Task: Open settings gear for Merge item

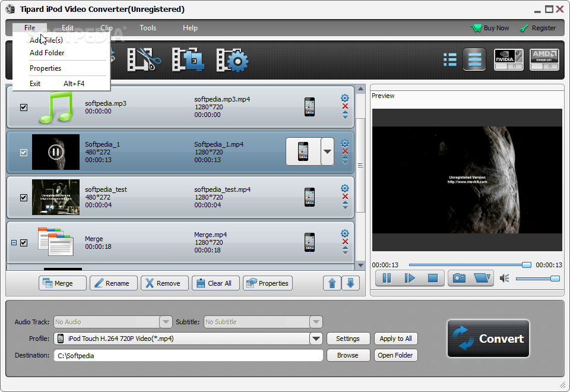Action: coord(345,233)
